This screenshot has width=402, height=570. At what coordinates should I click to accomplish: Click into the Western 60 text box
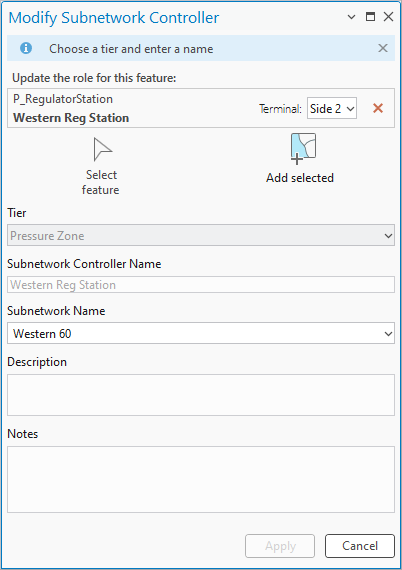(x=194, y=333)
